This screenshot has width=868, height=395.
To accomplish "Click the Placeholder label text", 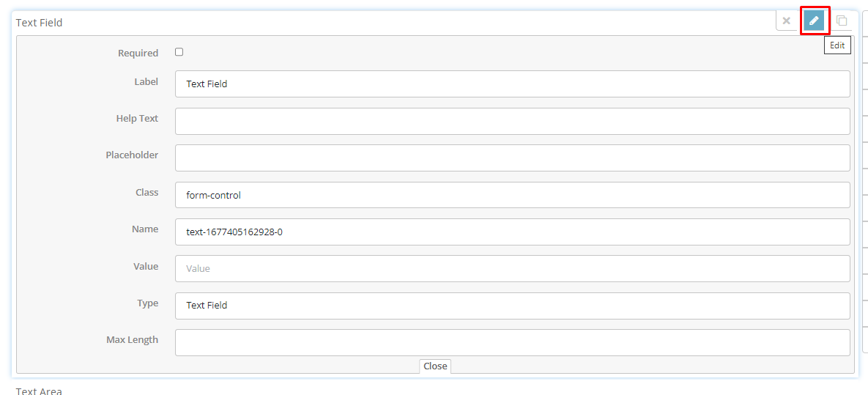I will pos(132,155).
